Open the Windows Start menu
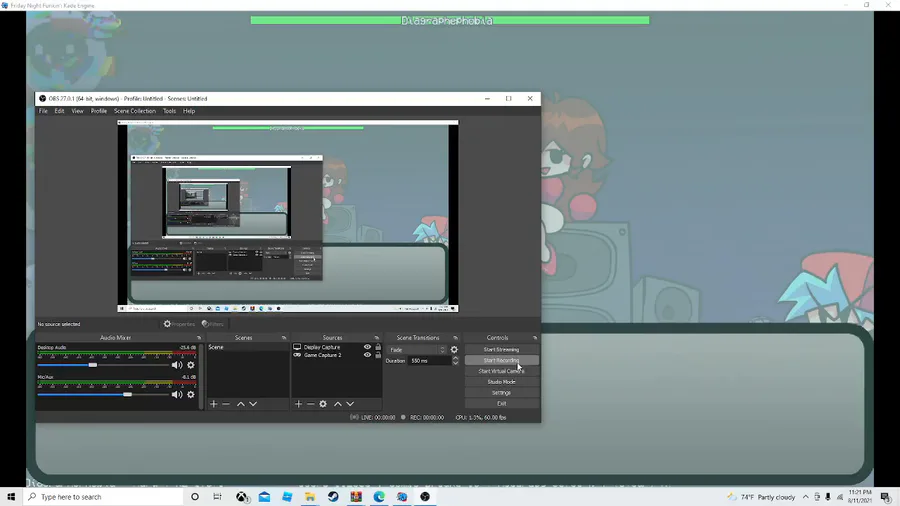This screenshot has width=900, height=506. pyautogui.click(x=11, y=497)
